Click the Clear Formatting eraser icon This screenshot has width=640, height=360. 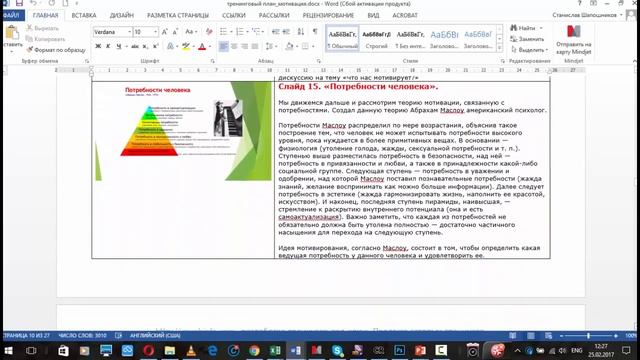click(209, 32)
